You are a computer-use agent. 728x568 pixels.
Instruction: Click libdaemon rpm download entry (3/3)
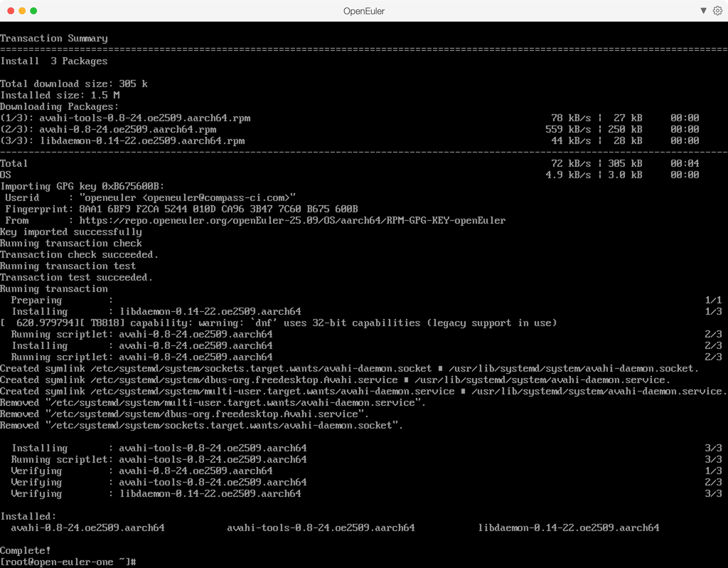click(x=142, y=141)
